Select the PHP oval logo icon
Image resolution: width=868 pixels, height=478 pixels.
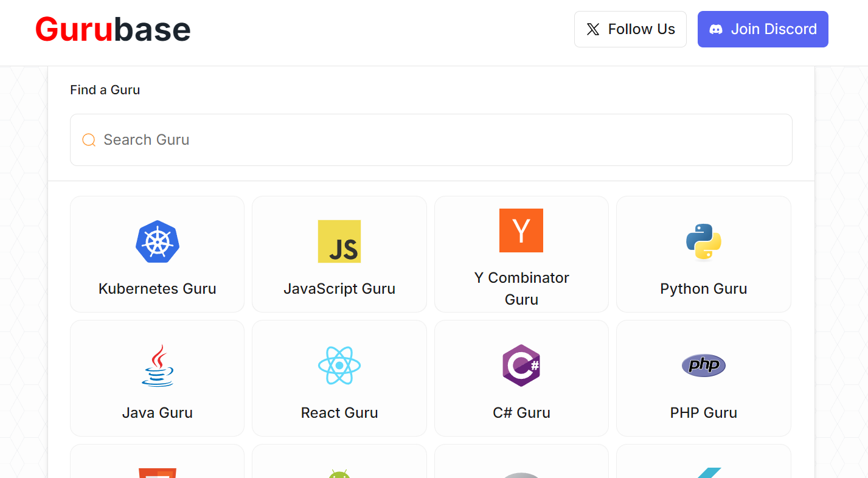(703, 365)
